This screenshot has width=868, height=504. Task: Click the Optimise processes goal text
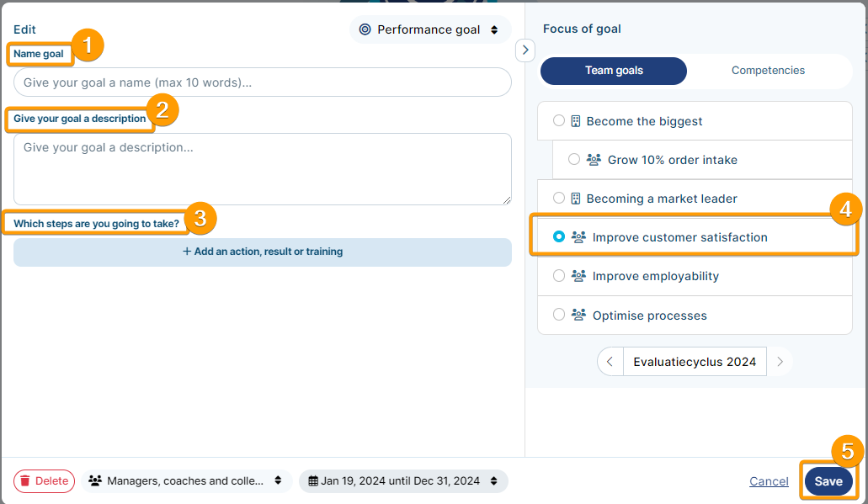click(x=650, y=316)
